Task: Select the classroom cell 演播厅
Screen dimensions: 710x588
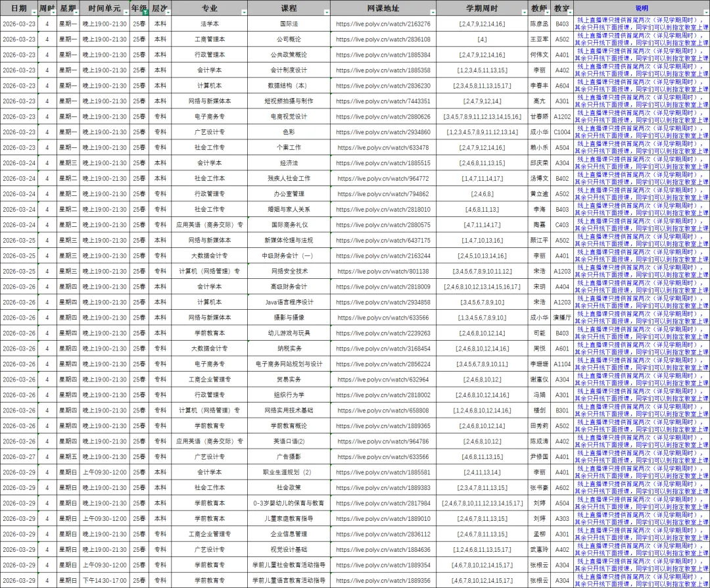Action: point(562,318)
